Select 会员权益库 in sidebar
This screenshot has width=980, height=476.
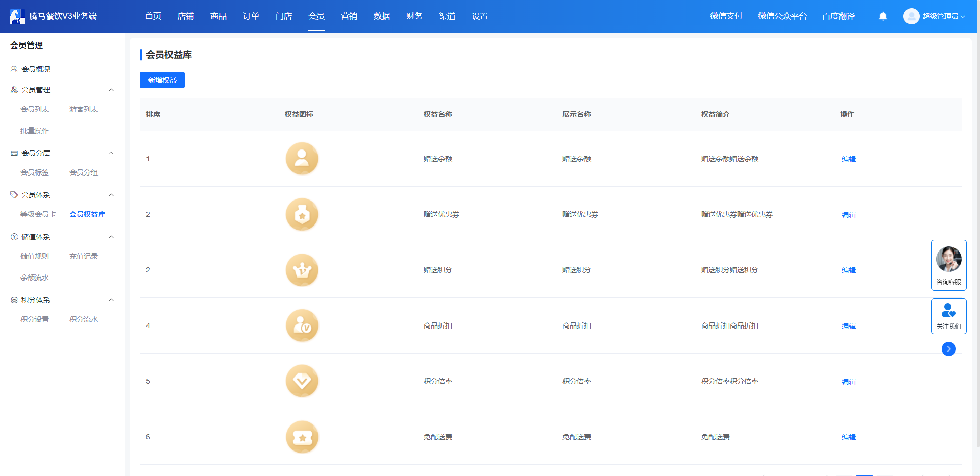pyautogui.click(x=87, y=214)
